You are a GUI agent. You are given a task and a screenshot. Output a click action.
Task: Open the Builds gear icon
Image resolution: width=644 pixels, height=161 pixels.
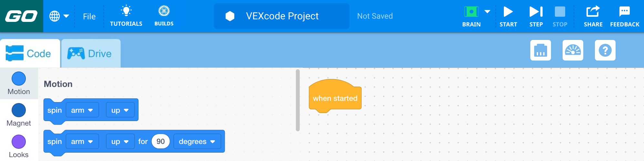[x=164, y=11]
